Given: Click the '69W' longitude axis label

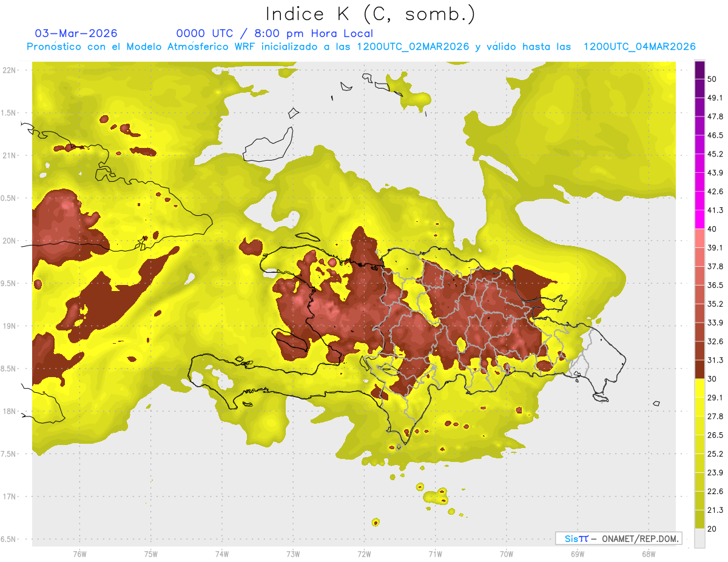Looking at the screenshot, I should click(x=577, y=554).
